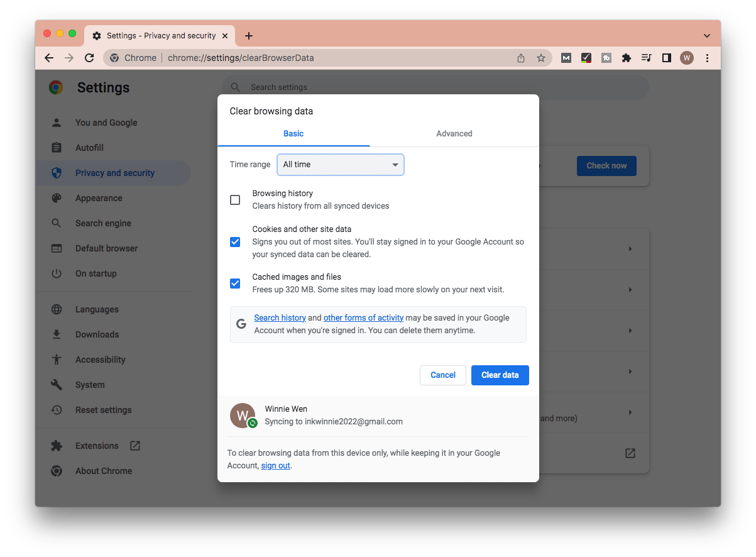
Task: Follow the 'sign out' link
Action: pyautogui.click(x=275, y=466)
